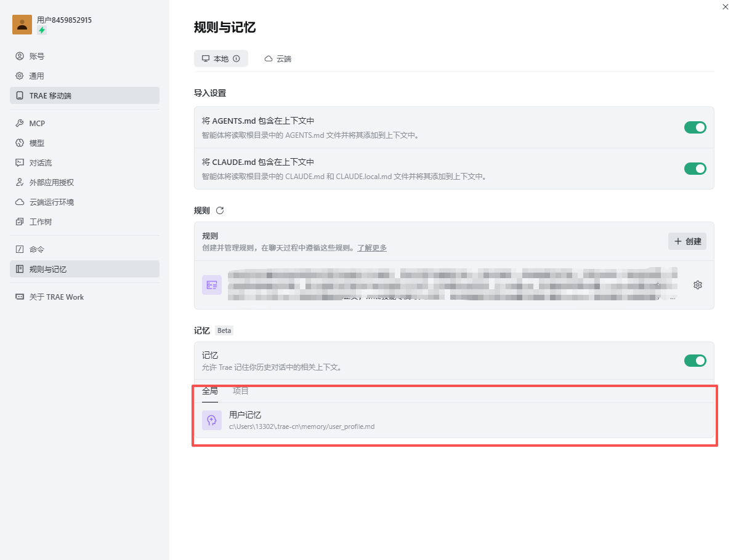Click username 用户8459852915
This screenshot has width=736, height=560.
click(x=64, y=20)
